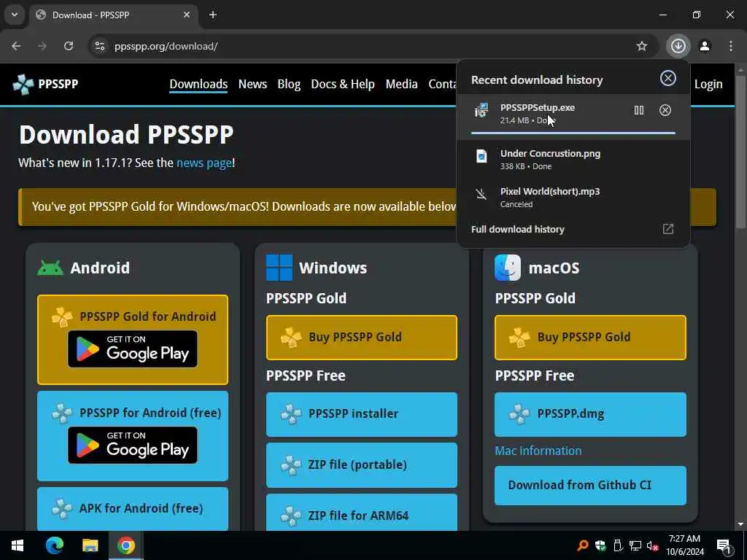Viewport: 747px width, 560px height.
Task: Download APK for Android (free)
Action: click(133, 508)
